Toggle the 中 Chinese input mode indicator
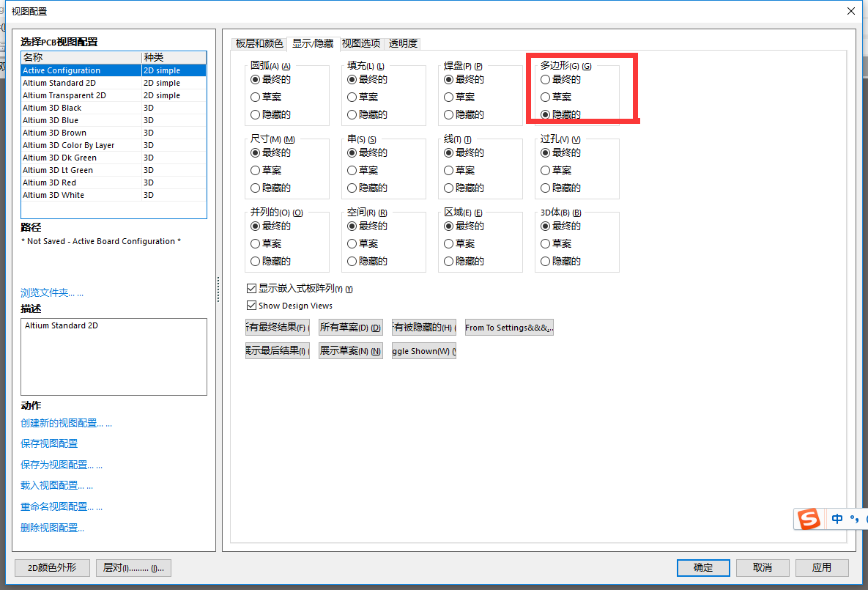Screen dimensions: 868x590 tap(837, 519)
